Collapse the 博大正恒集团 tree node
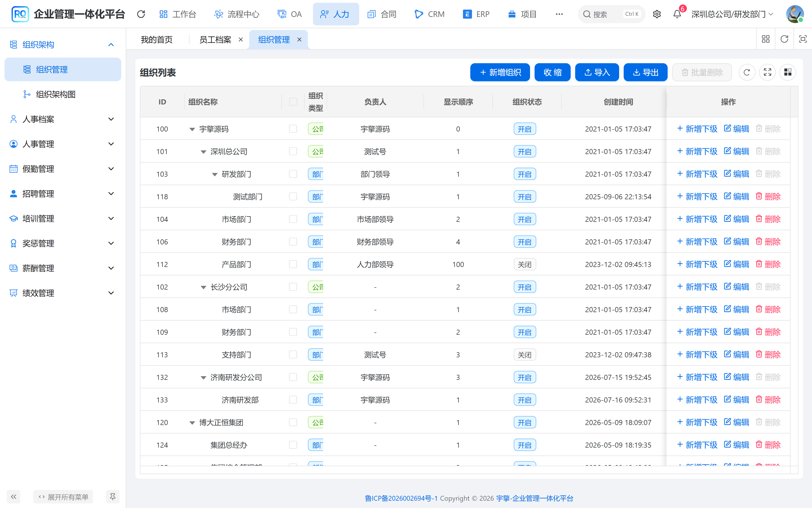The image size is (812, 508). [192, 423]
